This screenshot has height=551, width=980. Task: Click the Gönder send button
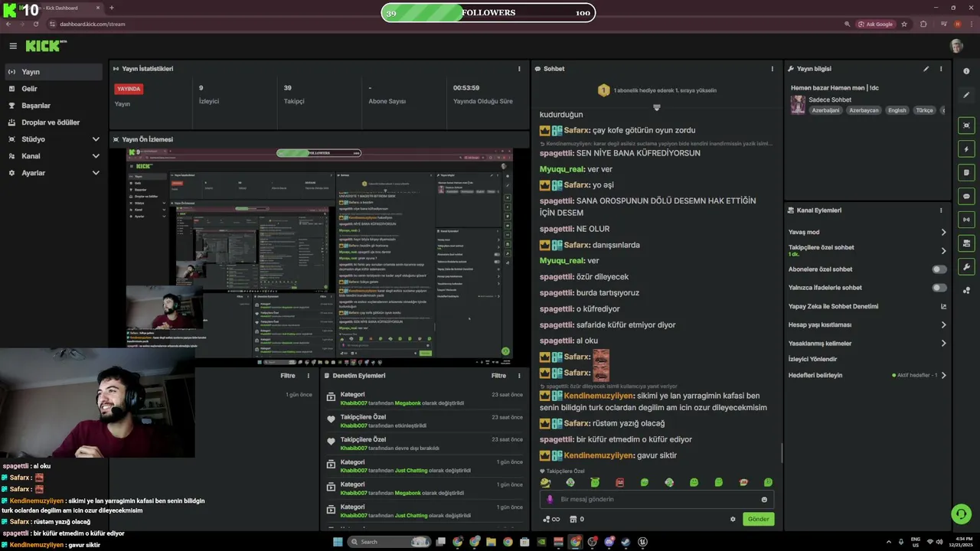pyautogui.click(x=758, y=519)
